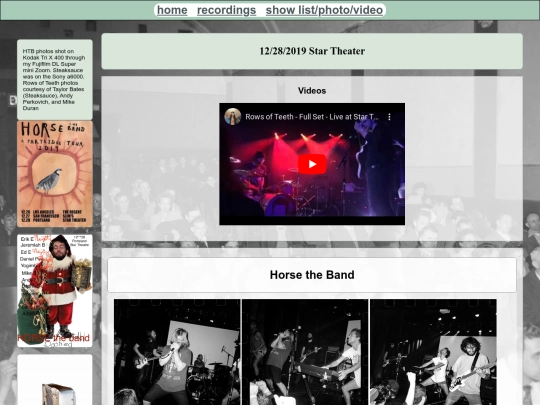The width and height of the screenshot is (540, 405).
Task: Open photo of curly-haired guitarist
Action: pos(433,352)
